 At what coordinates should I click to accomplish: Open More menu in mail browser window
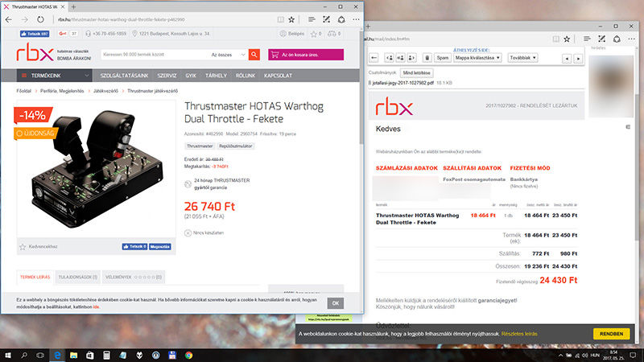632,39
